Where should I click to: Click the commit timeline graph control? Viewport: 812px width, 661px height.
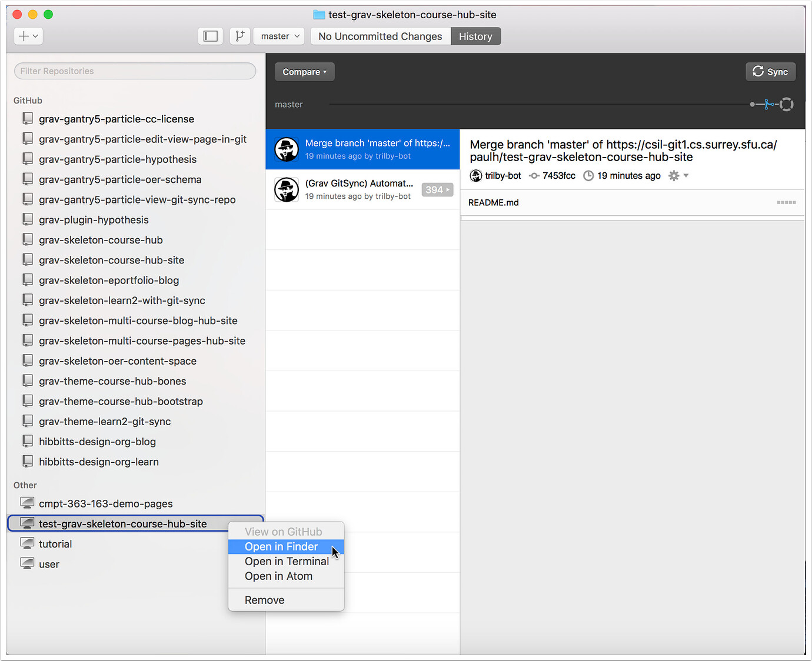click(x=770, y=104)
